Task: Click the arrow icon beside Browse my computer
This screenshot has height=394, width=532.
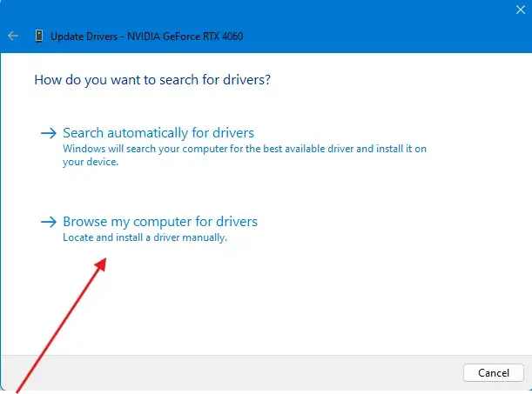Action: click(49, 222)
